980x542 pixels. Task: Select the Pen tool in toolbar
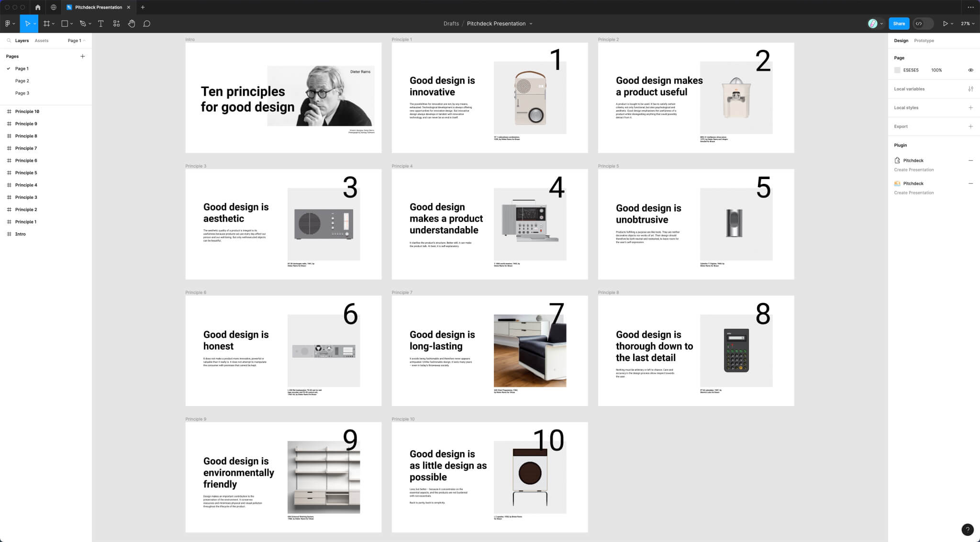pos(81,23)
